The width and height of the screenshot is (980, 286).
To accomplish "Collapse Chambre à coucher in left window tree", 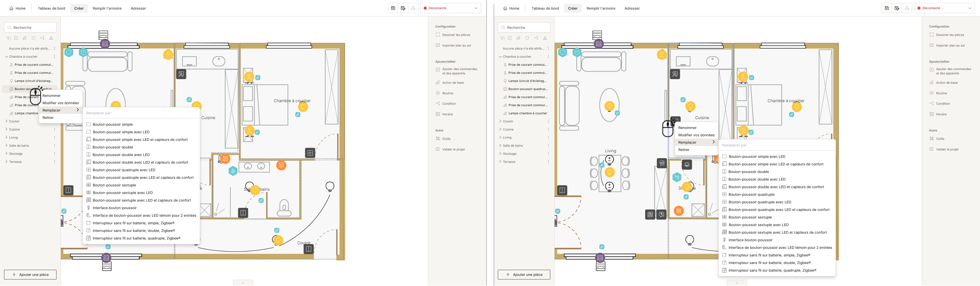I will tap(7, 57).
